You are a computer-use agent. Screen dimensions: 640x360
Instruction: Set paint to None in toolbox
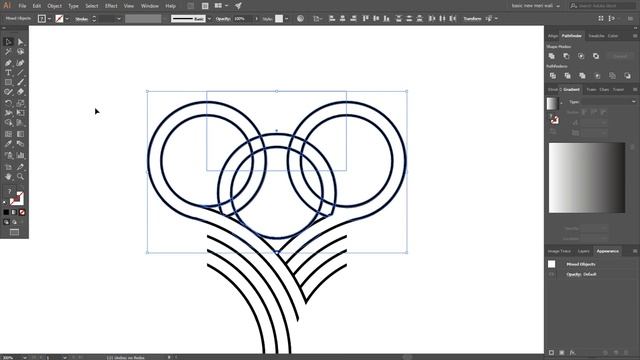22,212
